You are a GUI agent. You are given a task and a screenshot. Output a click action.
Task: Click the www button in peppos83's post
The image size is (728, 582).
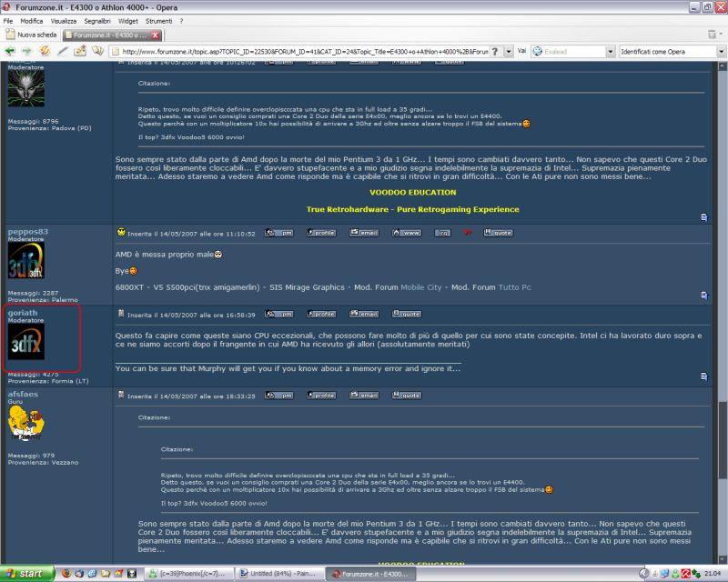[406, 232]
